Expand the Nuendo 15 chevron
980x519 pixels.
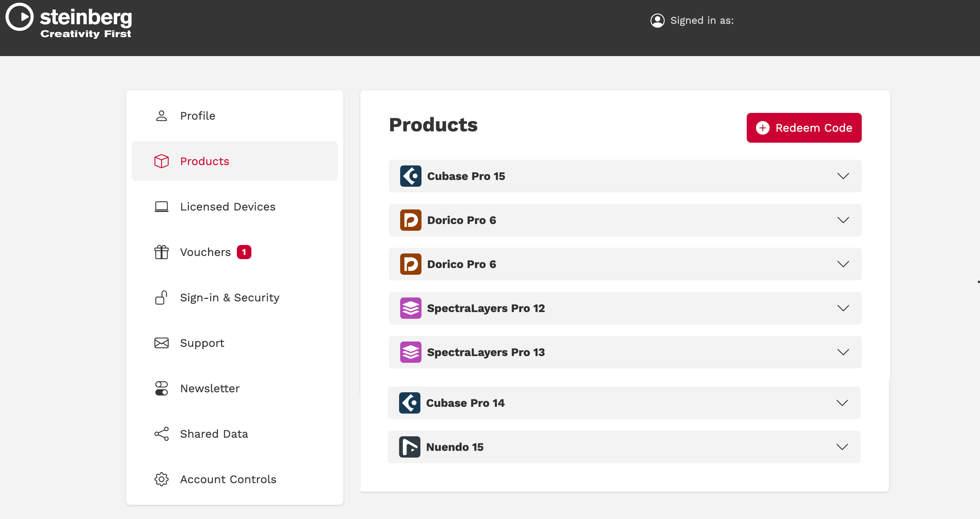pos(842,447)
